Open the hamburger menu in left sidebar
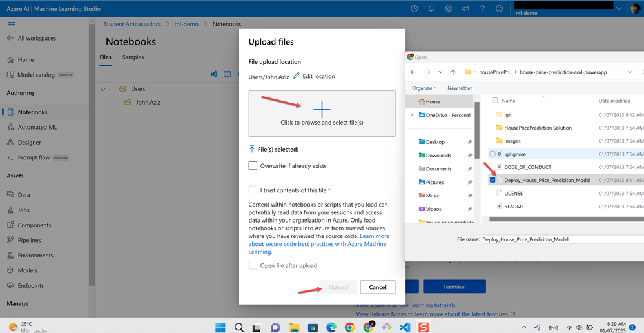 12,25
